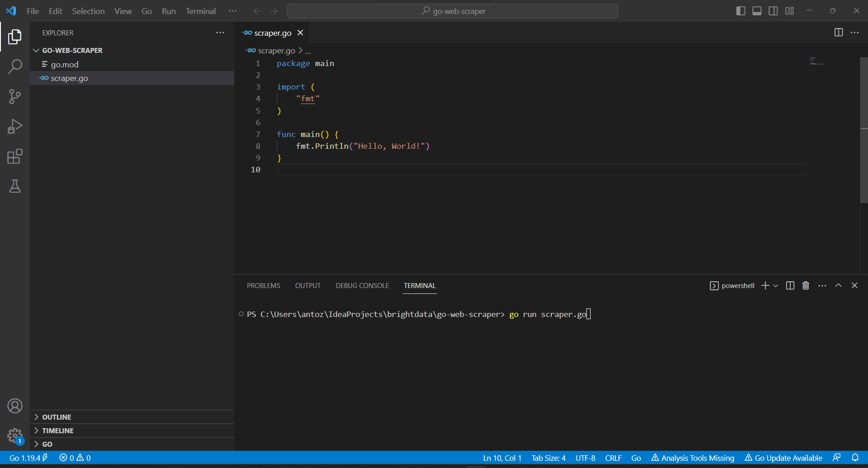868x468 pixels.
Task: Toggle the bottom panel visibility
Action: [x=757, y=11]
